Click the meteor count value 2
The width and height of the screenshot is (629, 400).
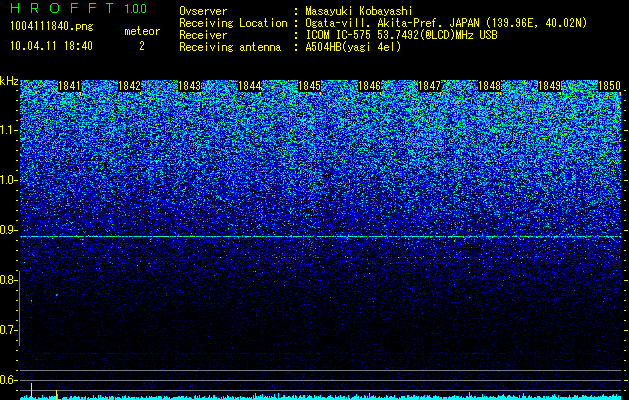click(x=142, y=46)
